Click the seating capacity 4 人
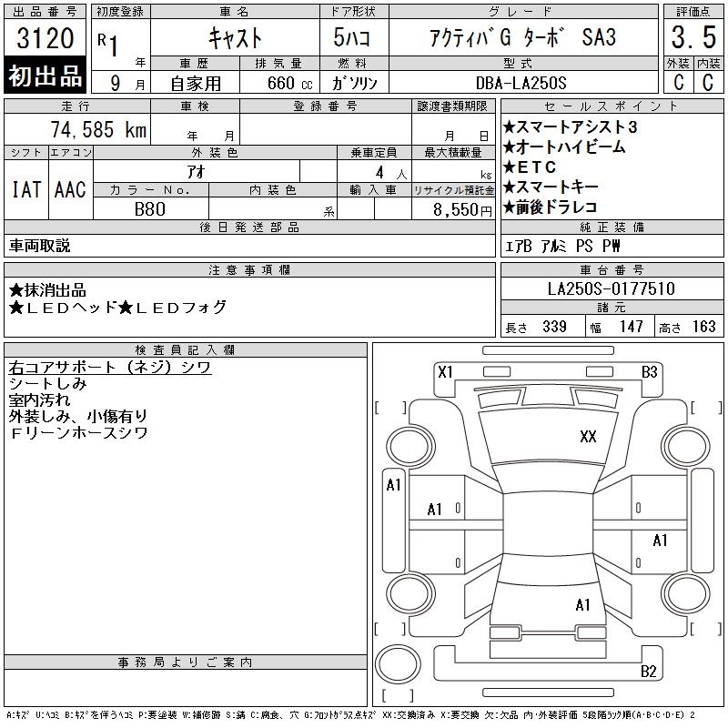Image resolution: width=728 pixels, height=728 pixels. coord(391,173)
